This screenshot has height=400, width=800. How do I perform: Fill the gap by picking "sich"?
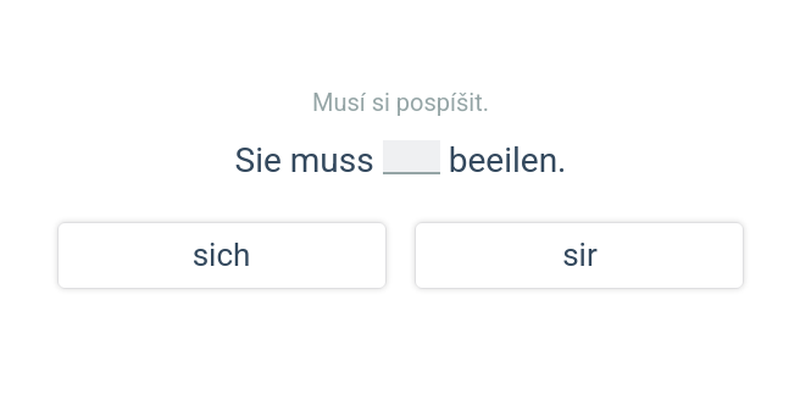point(221,256)
